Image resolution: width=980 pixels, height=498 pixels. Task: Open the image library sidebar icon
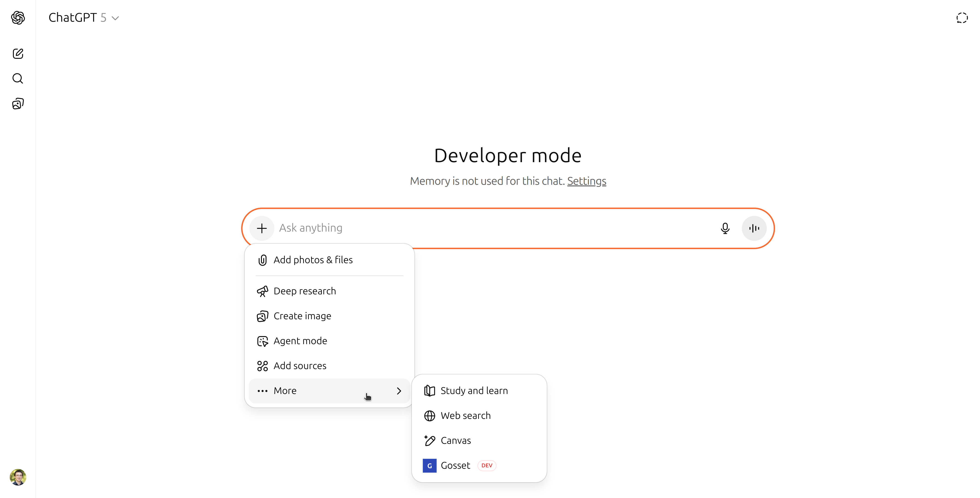[18, 104]
